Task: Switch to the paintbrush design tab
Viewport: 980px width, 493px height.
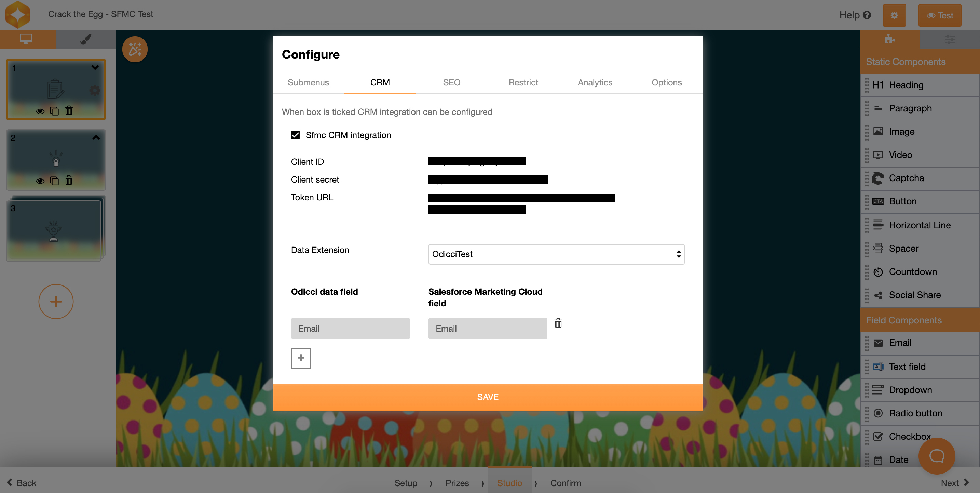Action: pos(86,39)
